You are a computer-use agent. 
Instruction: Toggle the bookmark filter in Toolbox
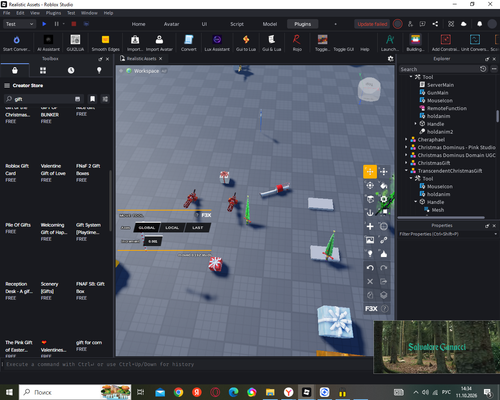point(92,99)
